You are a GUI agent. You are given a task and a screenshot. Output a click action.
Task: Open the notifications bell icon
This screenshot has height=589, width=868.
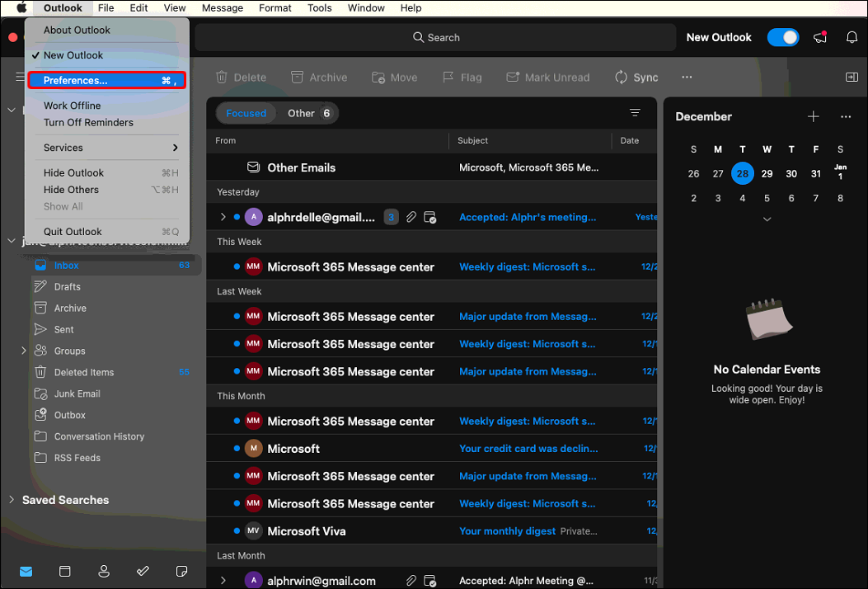pos(852,37)
